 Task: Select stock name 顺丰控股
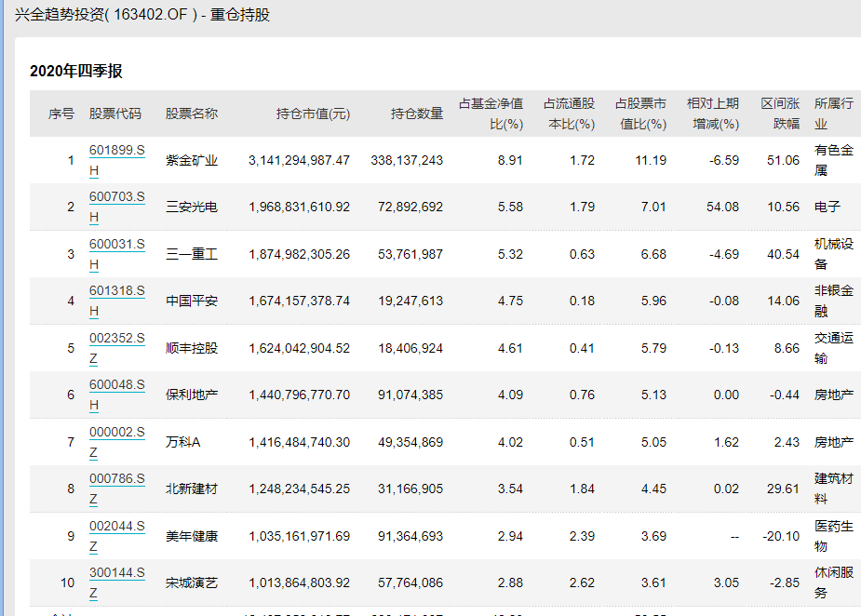(192, 348)
